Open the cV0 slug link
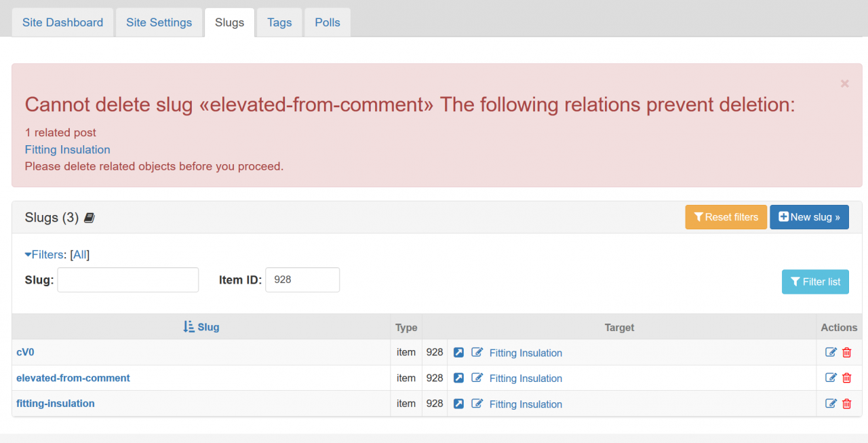Image resolution: width=868 pixels, height=443 pixels. pos(25,352)
